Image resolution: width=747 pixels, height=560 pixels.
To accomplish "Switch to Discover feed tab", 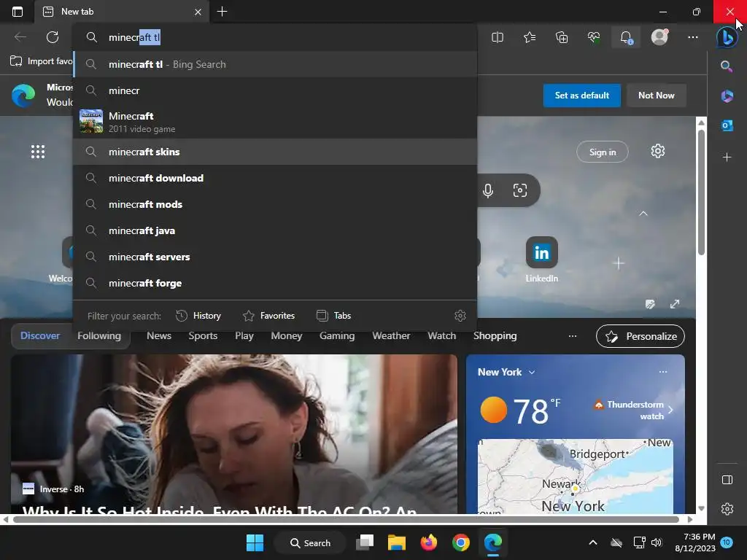I will [40, 335].
